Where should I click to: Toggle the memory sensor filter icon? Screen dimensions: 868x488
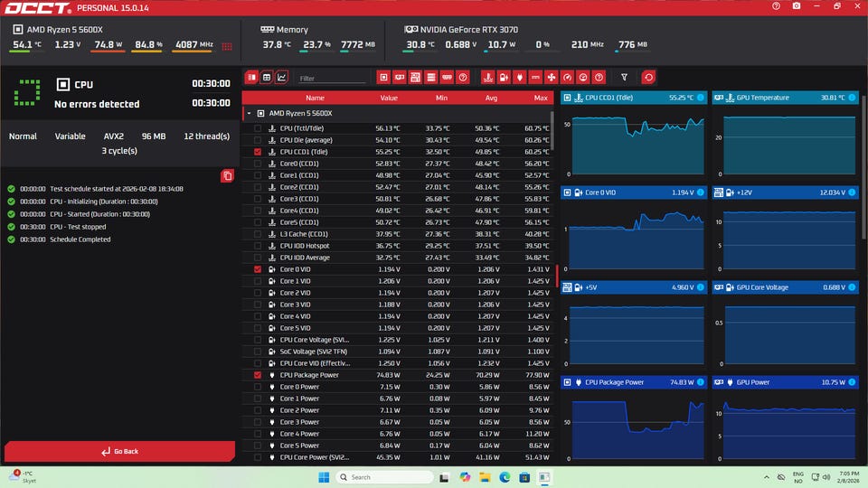pos(447,78)
